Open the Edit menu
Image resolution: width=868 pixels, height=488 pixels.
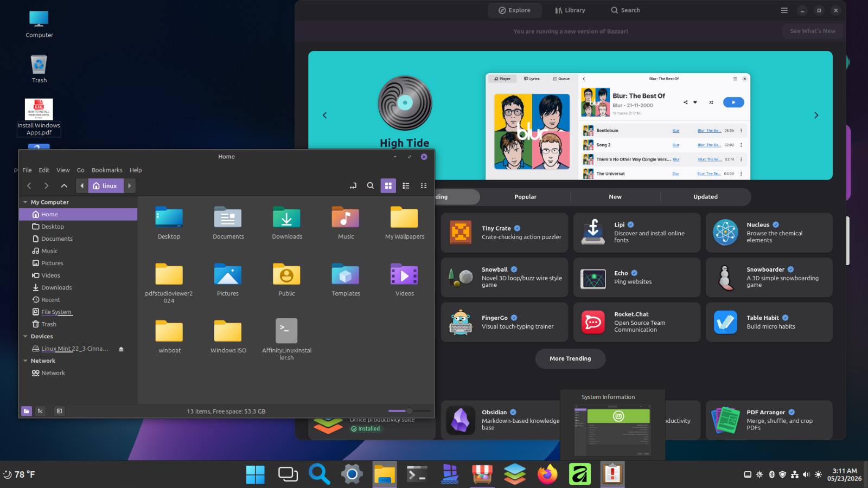[x=44, y=170]
